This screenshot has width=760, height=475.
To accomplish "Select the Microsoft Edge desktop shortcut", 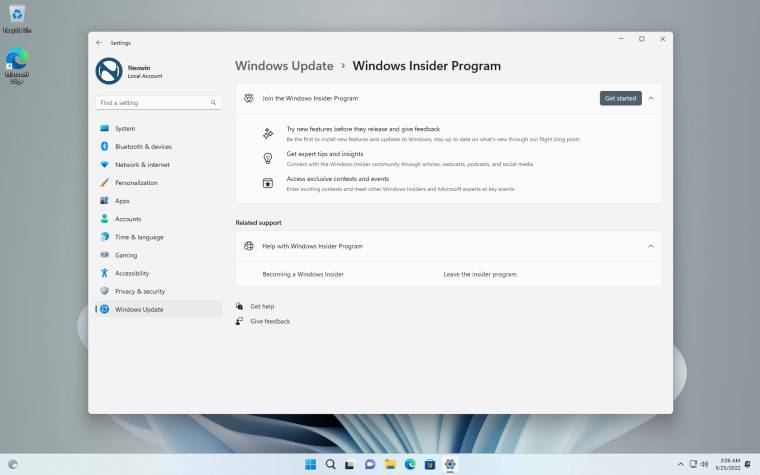I will [17, 66].
